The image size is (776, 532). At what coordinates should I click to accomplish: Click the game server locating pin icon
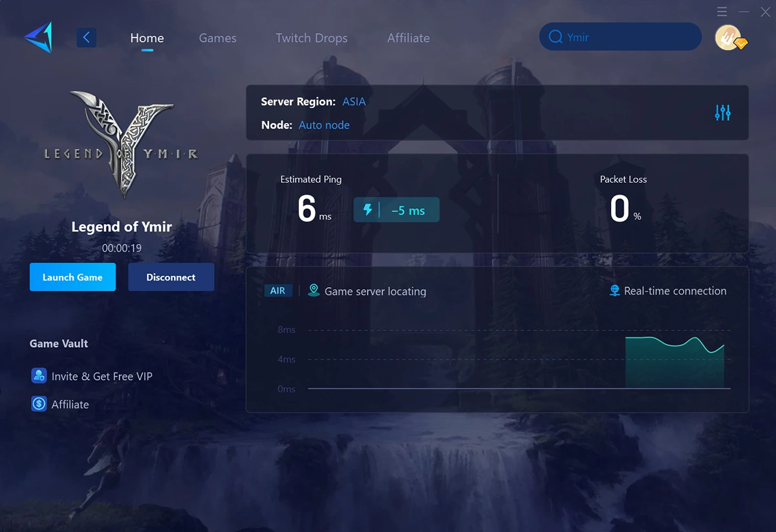tap(314, 290)
